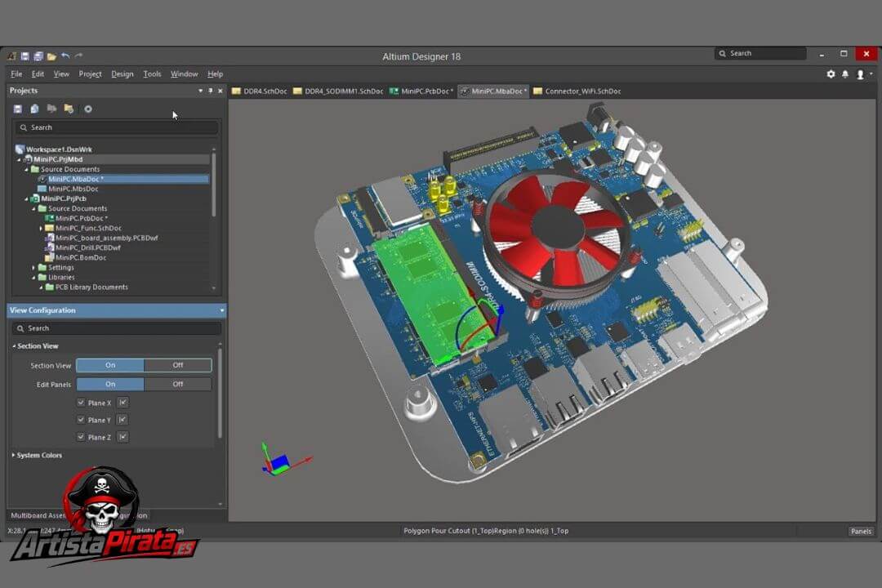The height and width of the screenshot is (588, 882).
Task: Open the Window menu
Action: [x=184, y=74]
